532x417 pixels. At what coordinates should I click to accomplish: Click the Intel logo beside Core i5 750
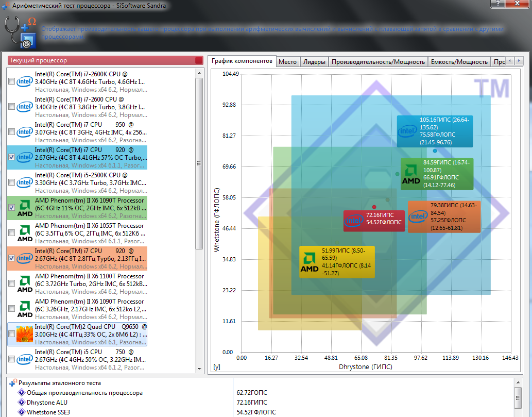pyautogui.click(x=25, y=359)
